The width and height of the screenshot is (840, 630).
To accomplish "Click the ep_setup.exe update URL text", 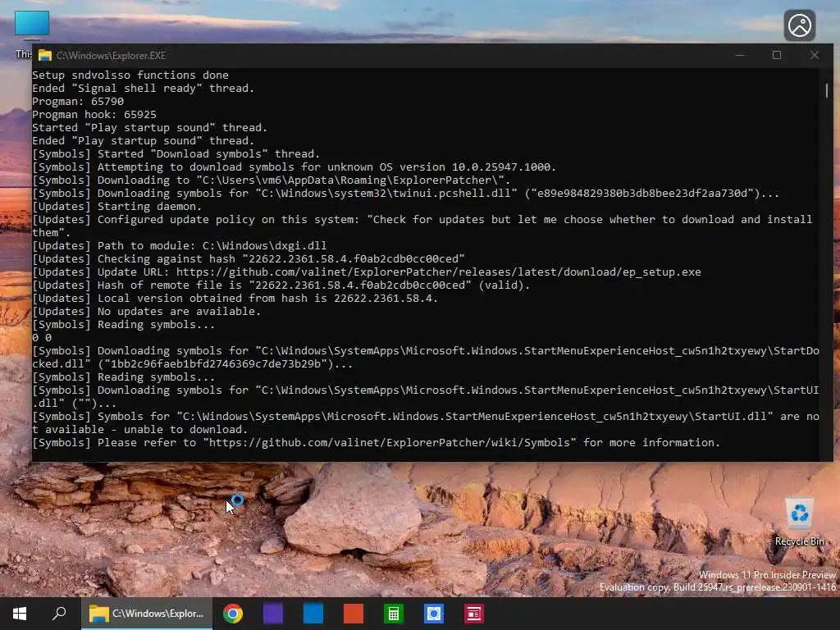I will [438, 272].
